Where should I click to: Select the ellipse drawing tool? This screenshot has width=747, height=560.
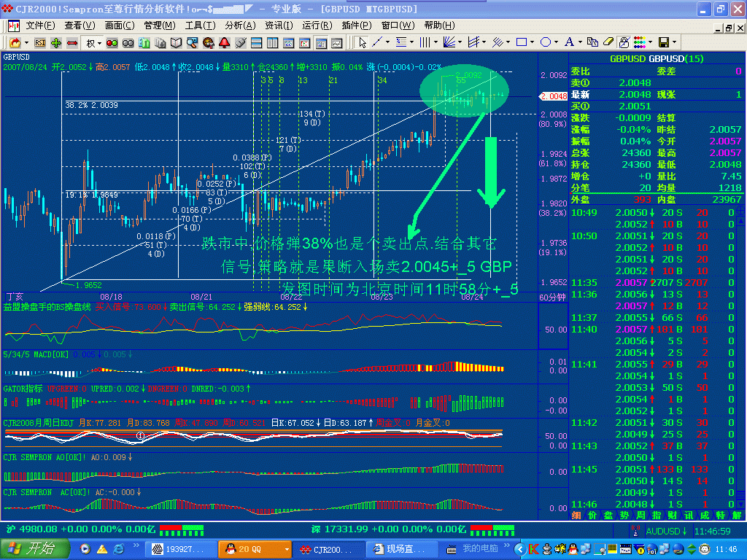click(546, 42)
